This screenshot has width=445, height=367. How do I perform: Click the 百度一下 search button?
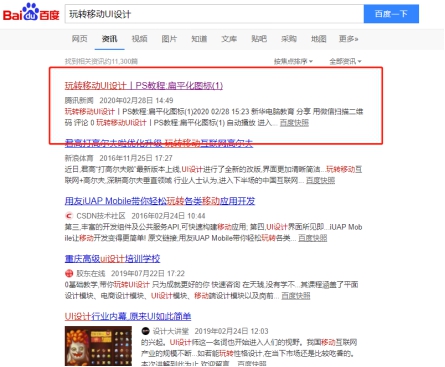tap(391, 14)
